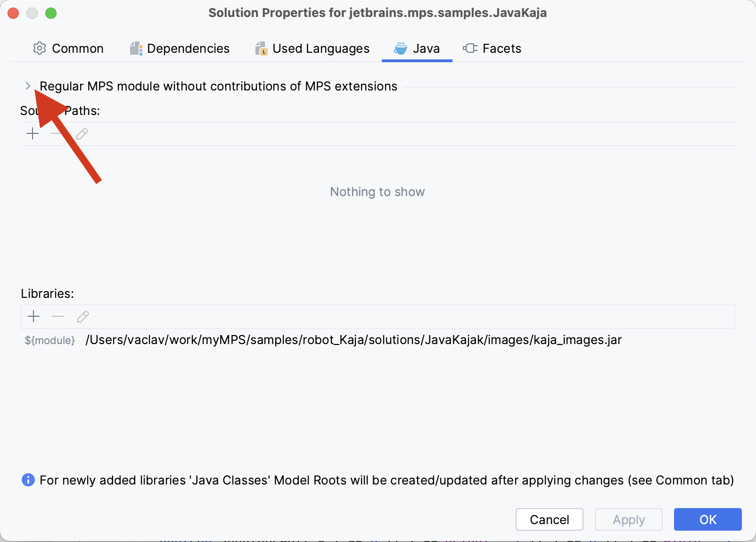
Task: Edit the library entry with pencil icon
Action: point(83,316)
